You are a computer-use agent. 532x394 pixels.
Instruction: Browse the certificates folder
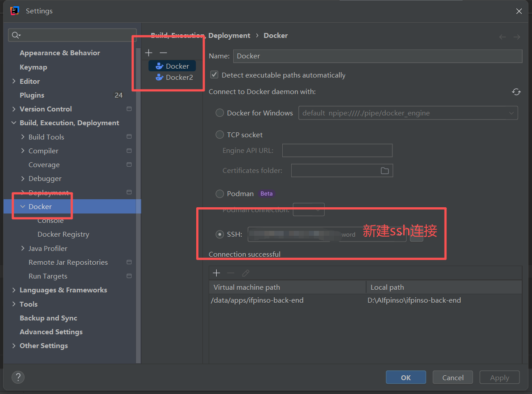coord(384,171)
